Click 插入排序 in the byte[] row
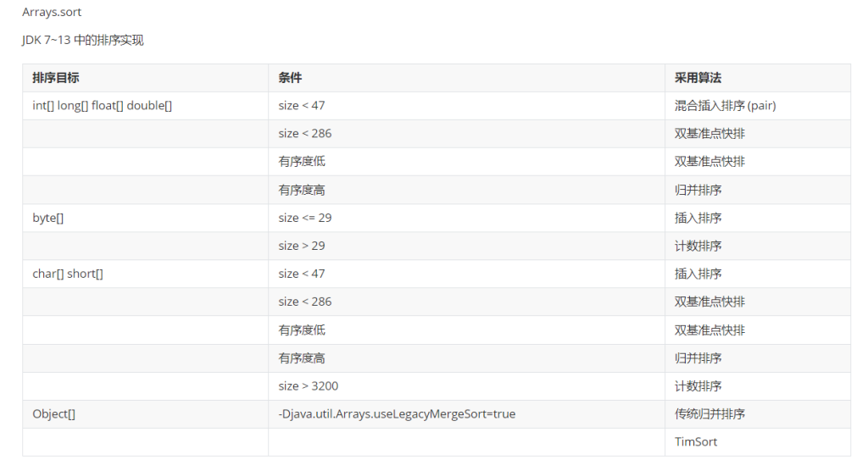The width and height of the screenshot is (868, 471). 698,218
